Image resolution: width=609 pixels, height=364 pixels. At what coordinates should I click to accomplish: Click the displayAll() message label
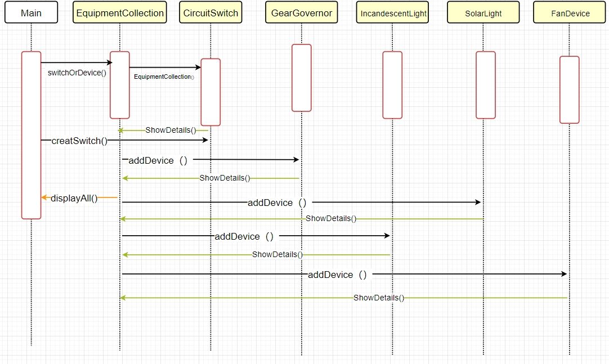tap(74, 198)
